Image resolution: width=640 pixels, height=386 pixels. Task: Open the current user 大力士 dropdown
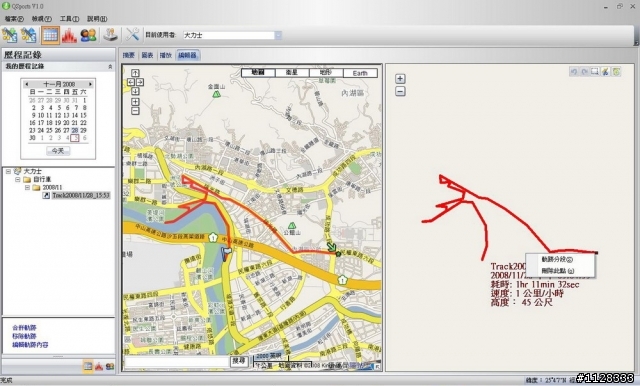278,35
